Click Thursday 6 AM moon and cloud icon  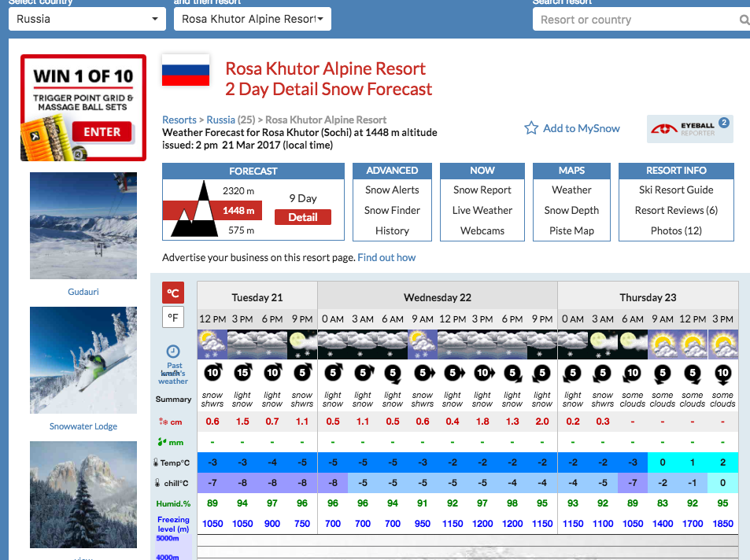(632, 344)
